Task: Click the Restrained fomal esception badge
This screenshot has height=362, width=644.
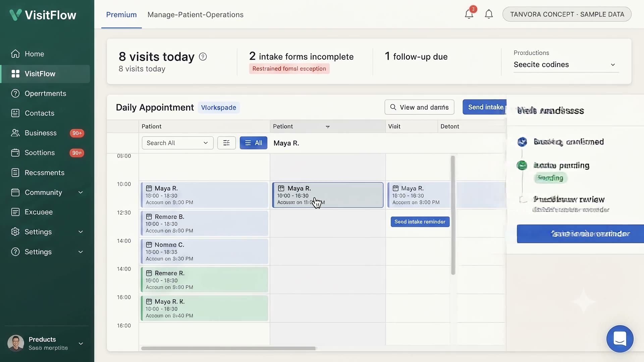Action: coord(289,69)
